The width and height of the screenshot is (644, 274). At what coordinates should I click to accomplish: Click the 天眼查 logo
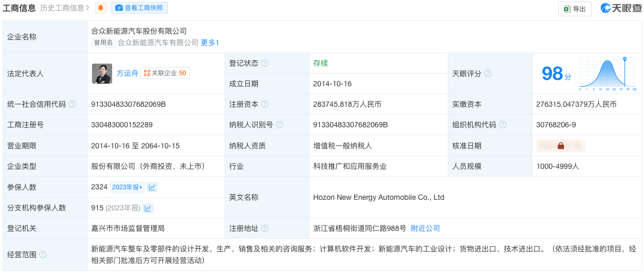[621, 8]
